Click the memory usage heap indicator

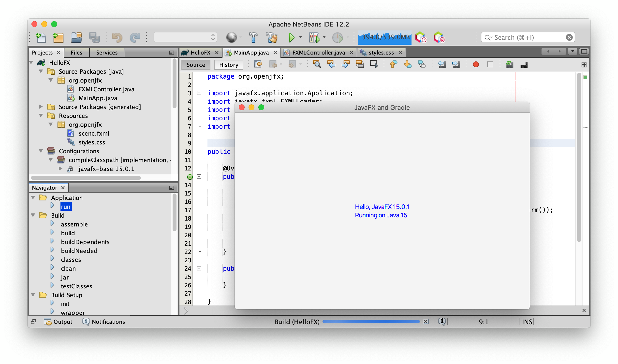(384, 38)
